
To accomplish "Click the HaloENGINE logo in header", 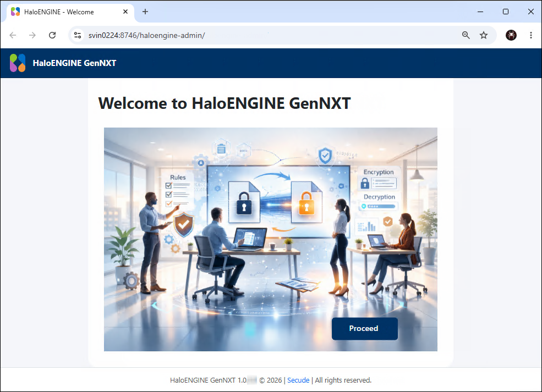I will [x=18, y=63].
